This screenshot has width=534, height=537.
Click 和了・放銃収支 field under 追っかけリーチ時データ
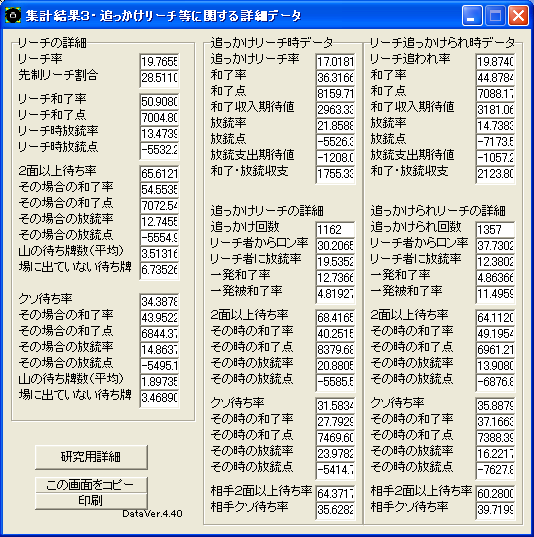click(335, 174)
